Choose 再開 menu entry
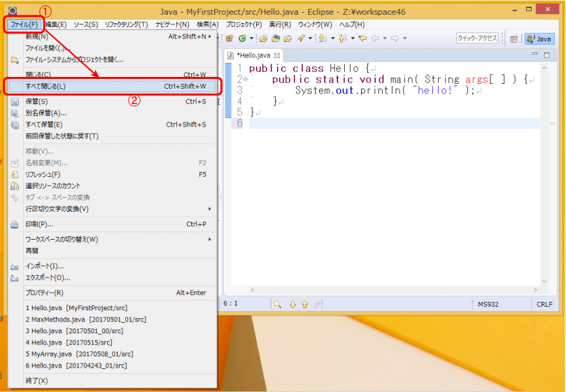This screenshot has width=566, height=392. coord(112,251)
